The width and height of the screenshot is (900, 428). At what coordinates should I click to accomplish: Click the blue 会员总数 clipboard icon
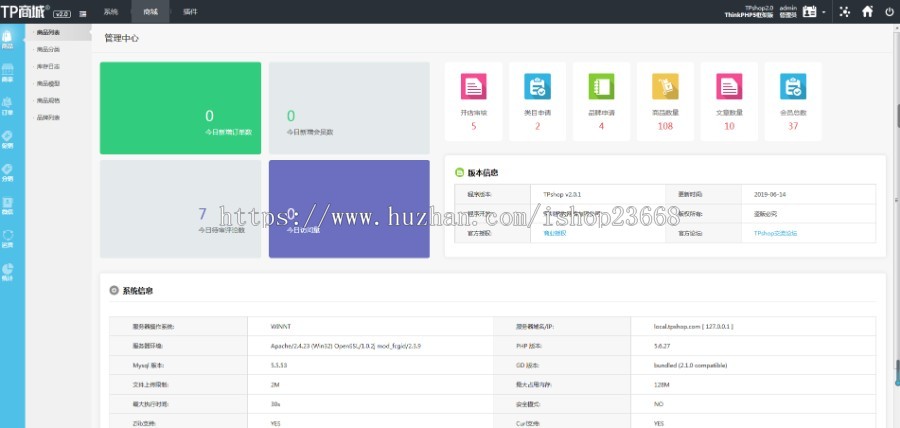point(793,87)
